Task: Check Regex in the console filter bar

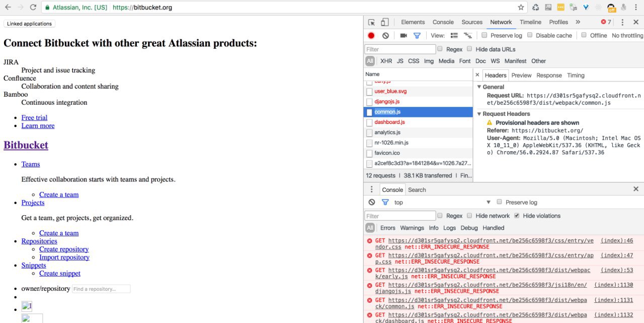Action: tap(440, 215)
